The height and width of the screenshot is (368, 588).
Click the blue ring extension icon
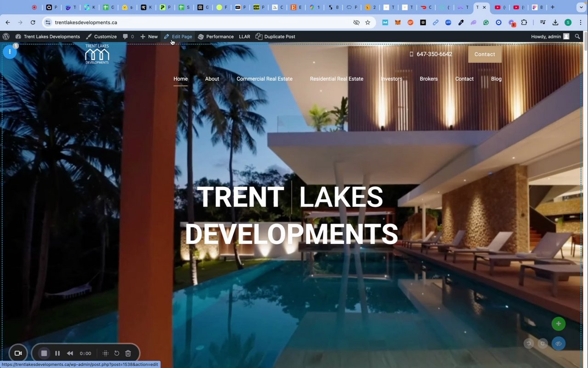coord(498,22)
